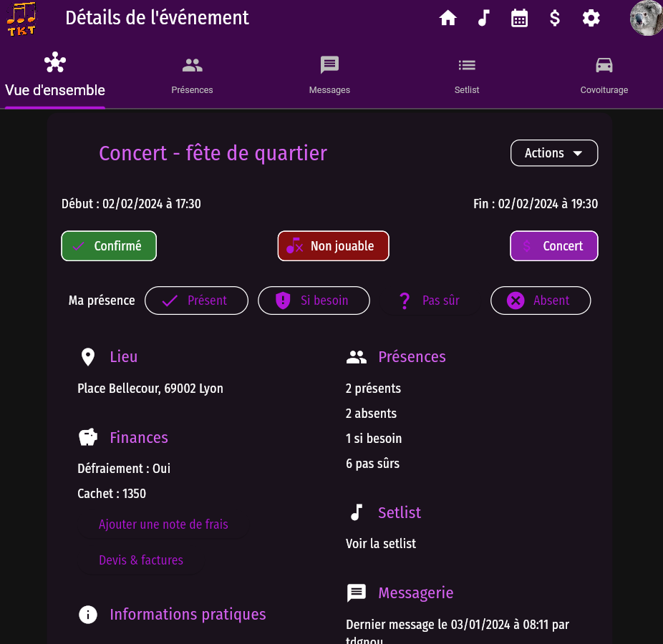Click the location pin icon beside Lieu
663x644 pixels.
pos(88,357)
